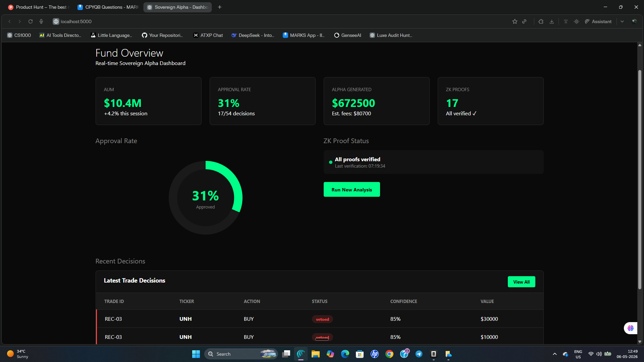Click the floating brain widget icon
Image resolution: width=644 pixels, height=362 pixels.
(631, 328)
